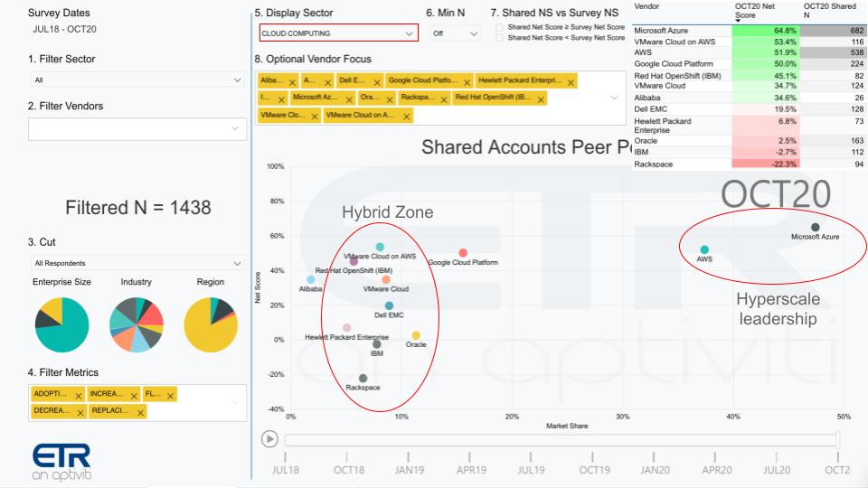Jump to JUL20 on the timeline

777,470
